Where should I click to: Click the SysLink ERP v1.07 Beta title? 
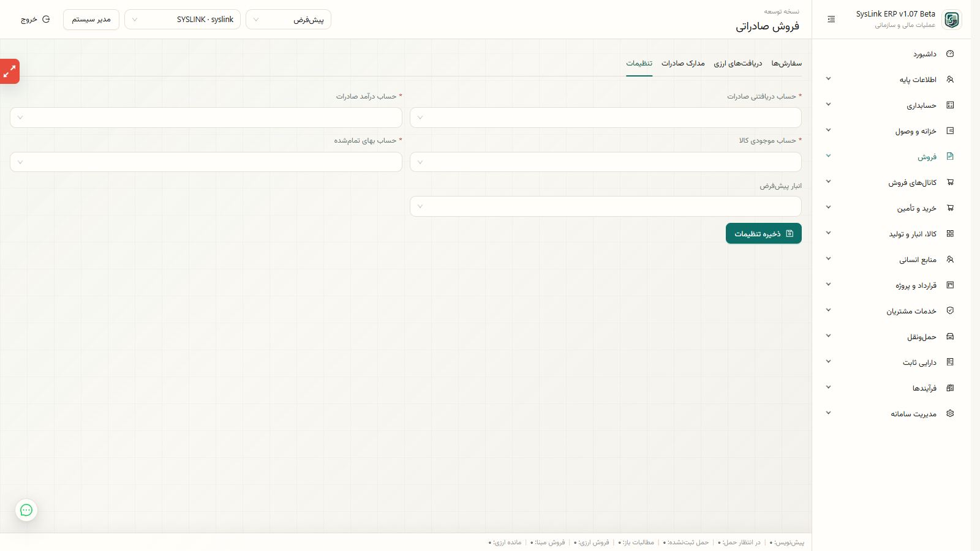[895, 14]
